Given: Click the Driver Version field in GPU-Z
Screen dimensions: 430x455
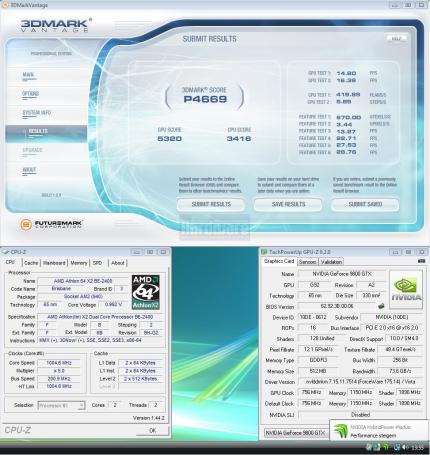Looking at the screenshot, I should [x=360, y=382].
